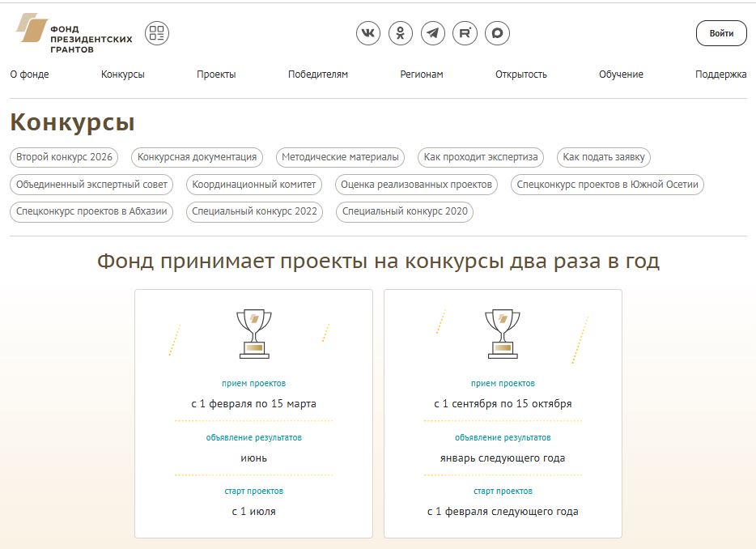Open the Проекты menu item
Screen dimensions: 756x549
pyautogui.click(x=216, y=74)
